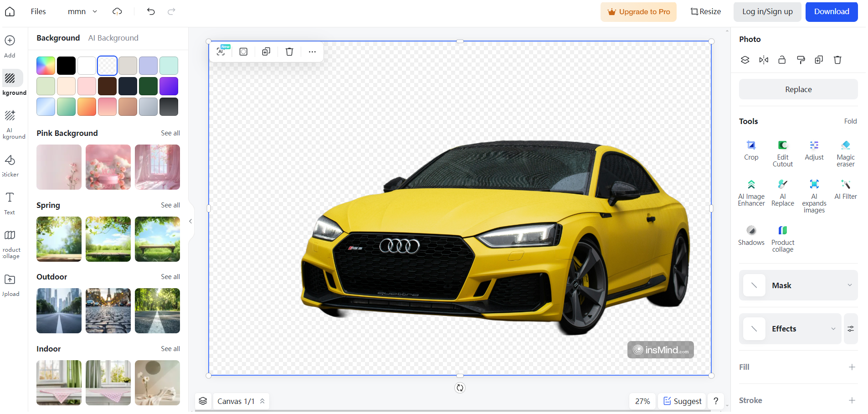
Task: Fold the Tools section
Action: (850, 121)
